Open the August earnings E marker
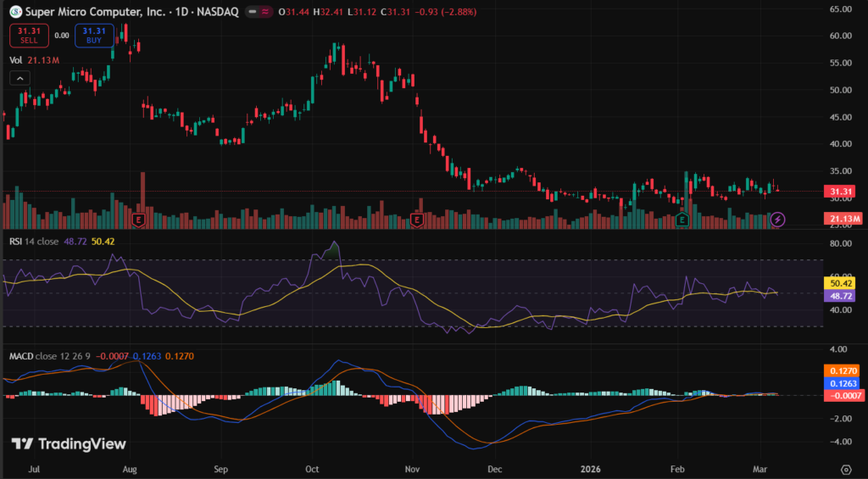Viewport: 868px width, 479px height. point(137,220)
